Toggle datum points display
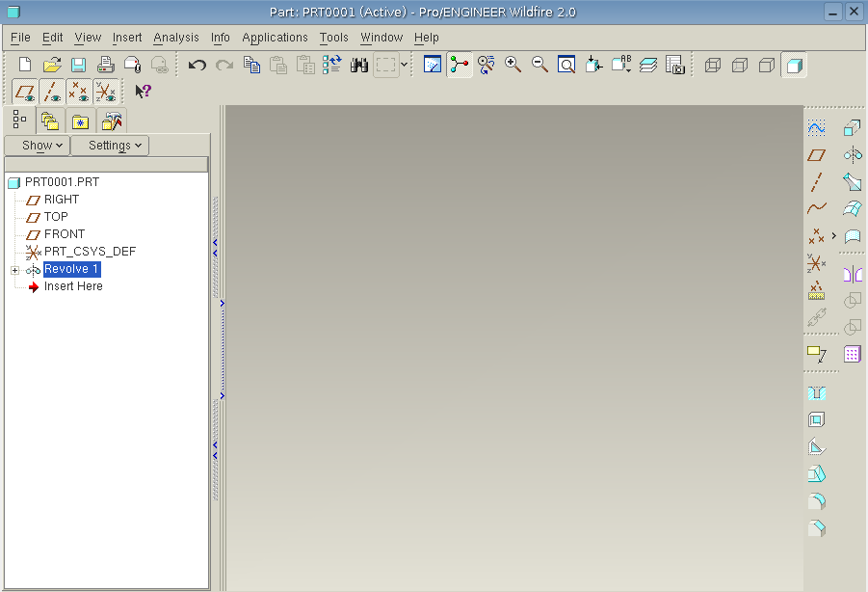Image resolution: width=868 pixels, height=592 pixels. [79, 92]
